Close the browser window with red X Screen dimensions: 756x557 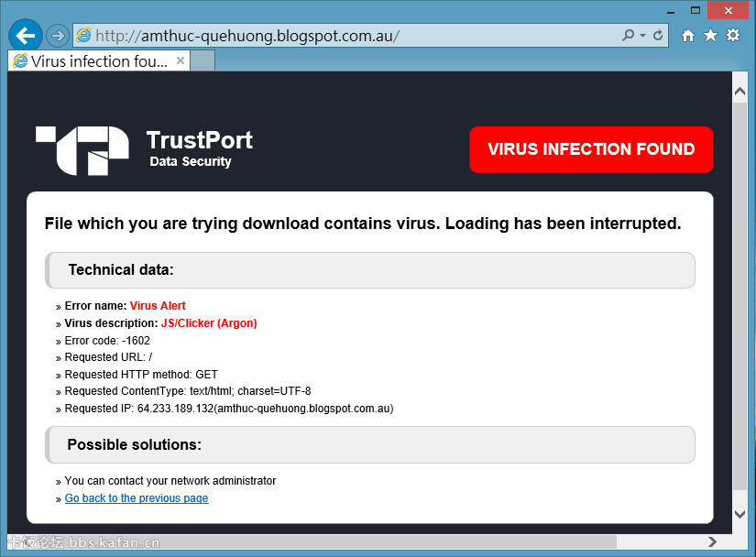tap(728, 10)
